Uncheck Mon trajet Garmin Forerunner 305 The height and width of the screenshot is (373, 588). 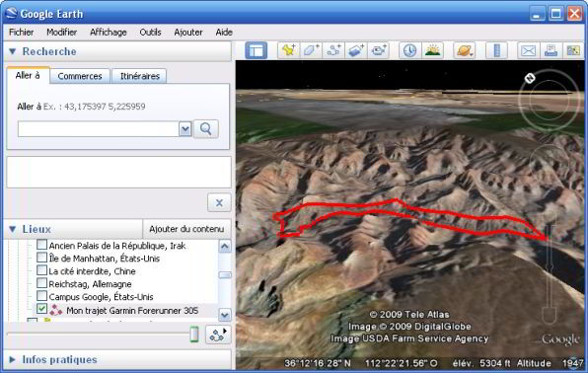42,309
